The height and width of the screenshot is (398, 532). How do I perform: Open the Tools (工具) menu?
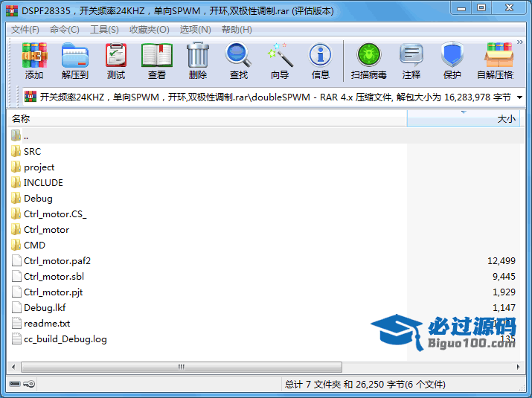point(104,30)
